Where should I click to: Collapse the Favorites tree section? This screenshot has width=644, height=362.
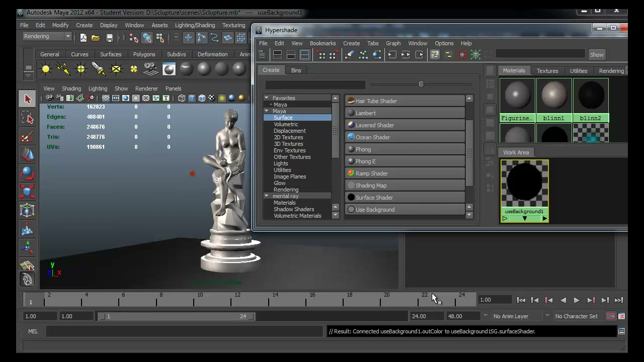click(267, 98)
